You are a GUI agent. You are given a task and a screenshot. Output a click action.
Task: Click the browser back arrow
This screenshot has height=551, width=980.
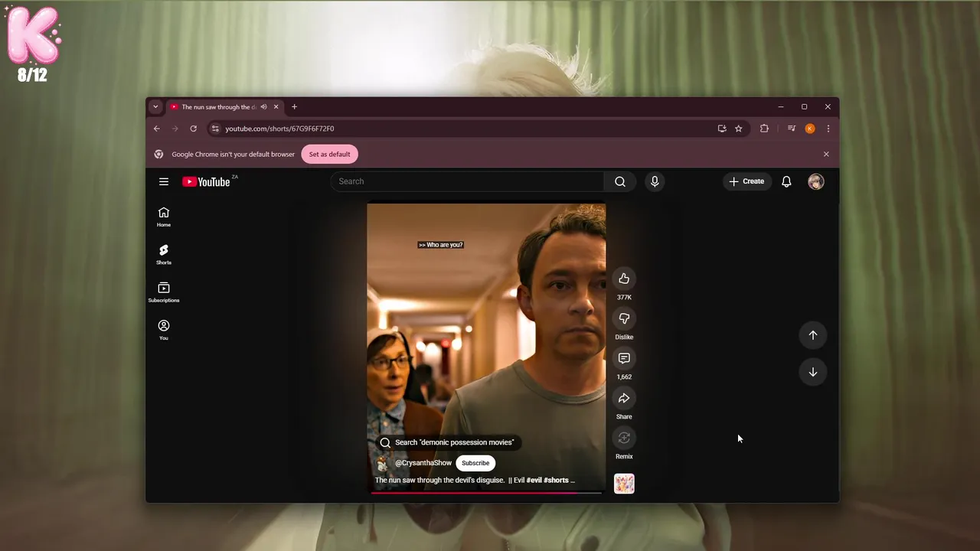[157, 129]
